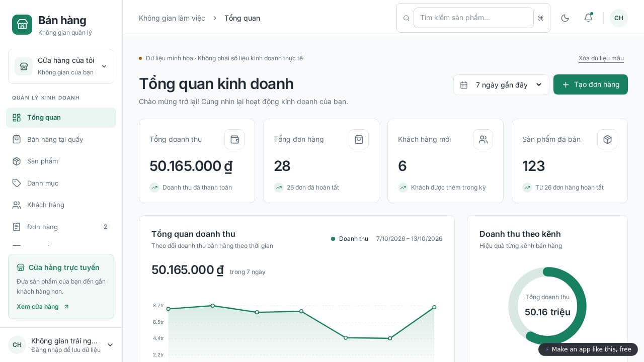Open the 7 ngày gần đây date dropdown

(501, 85)
